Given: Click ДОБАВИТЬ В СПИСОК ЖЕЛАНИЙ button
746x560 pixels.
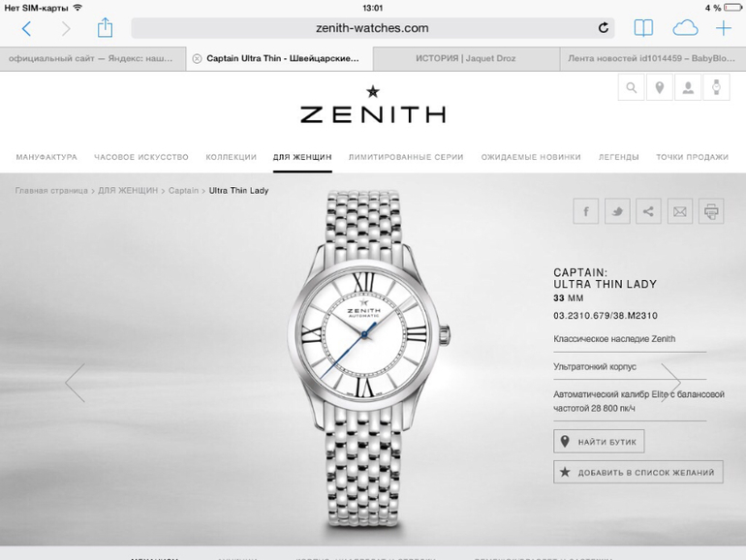Looking at the screenshot, I should 638,472.
